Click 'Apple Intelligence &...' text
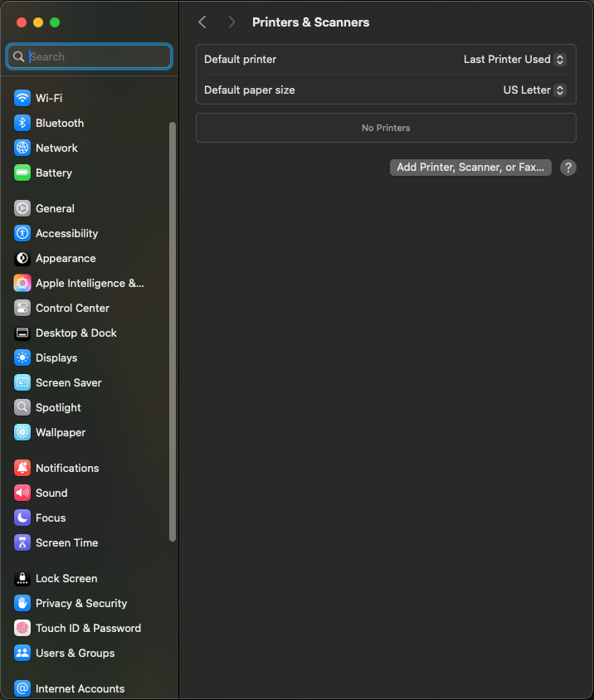 coord(90,283)
